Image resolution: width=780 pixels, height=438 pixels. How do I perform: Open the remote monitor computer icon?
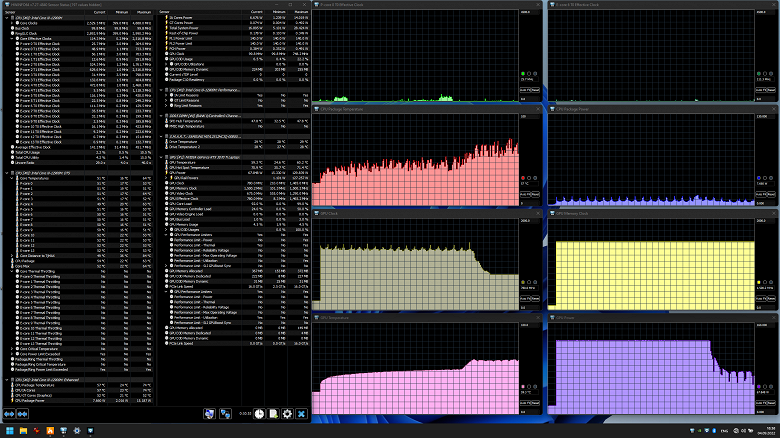pos(209,414)
